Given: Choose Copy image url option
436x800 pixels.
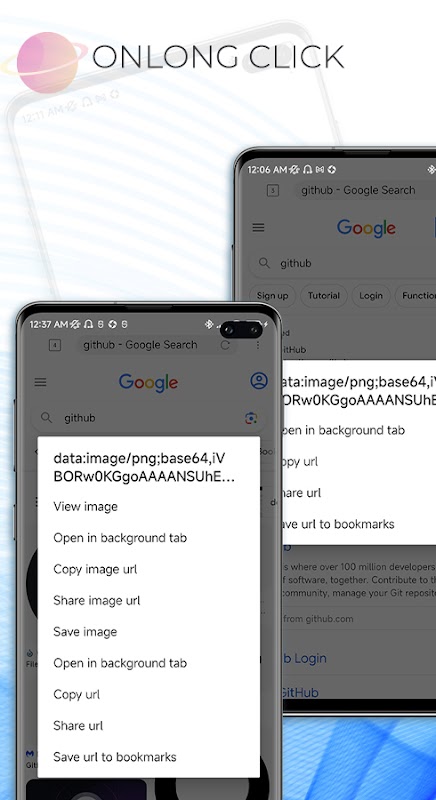Looking at the screenshot, I should [x=95, y=569].
